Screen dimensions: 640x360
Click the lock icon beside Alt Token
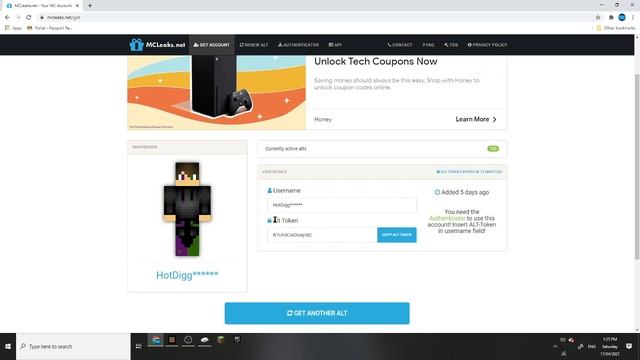click(269, 220)
